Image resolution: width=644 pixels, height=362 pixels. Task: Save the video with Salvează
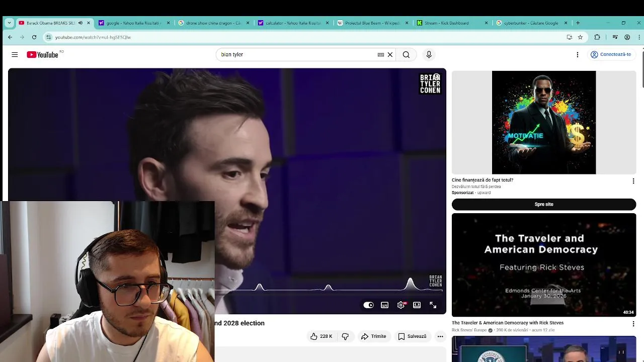click(x=413, y=336)
